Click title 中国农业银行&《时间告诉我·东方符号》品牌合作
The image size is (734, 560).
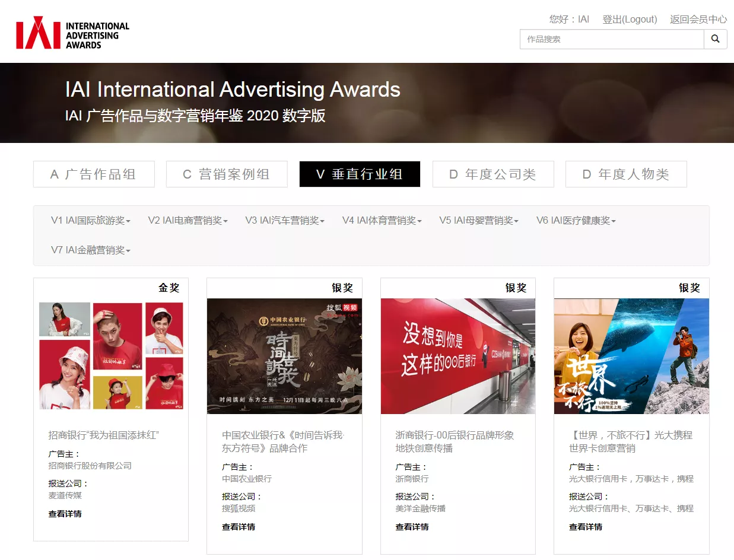pos(283,442)
